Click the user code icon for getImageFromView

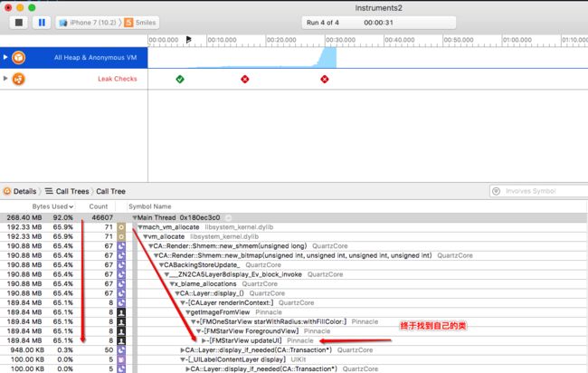tap(121, 312)
